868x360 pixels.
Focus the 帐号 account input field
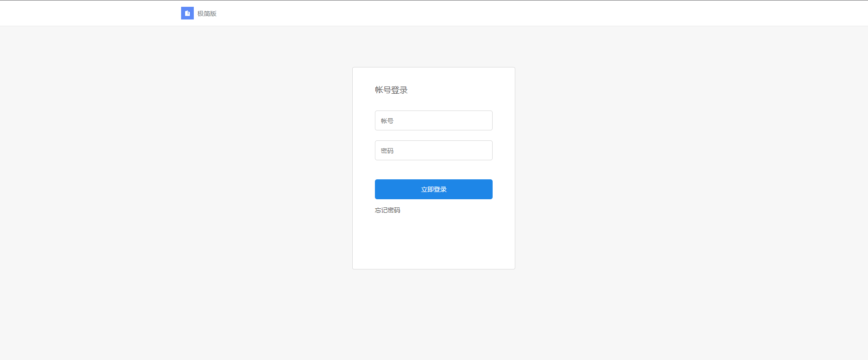coord(433,120)
